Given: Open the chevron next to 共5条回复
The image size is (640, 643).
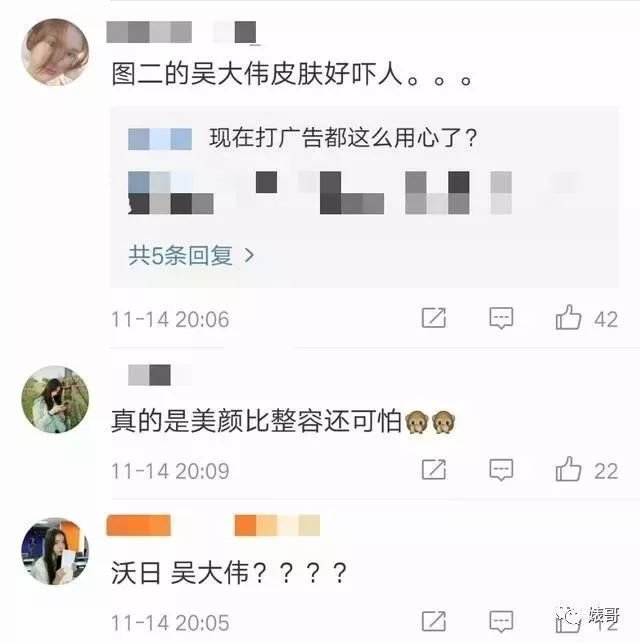Looking at the screenshot, I should pyautogui.click(x=249, y=256).
